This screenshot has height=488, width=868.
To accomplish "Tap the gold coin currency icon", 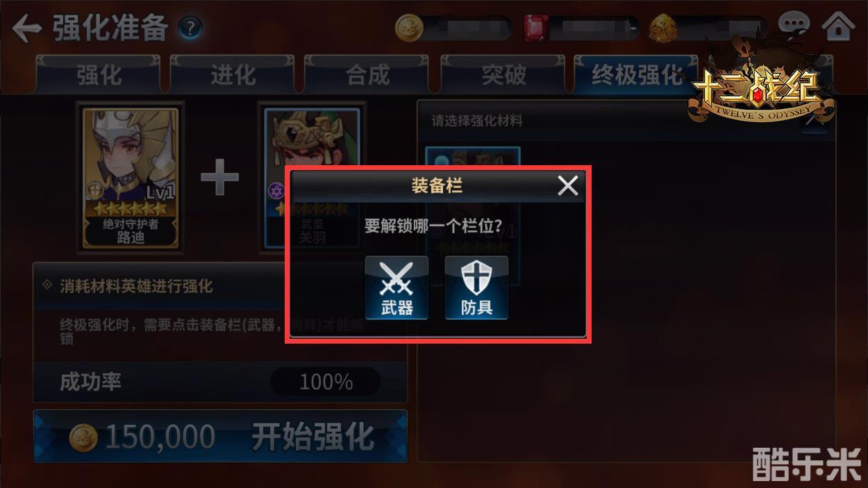I will point(409,28).
